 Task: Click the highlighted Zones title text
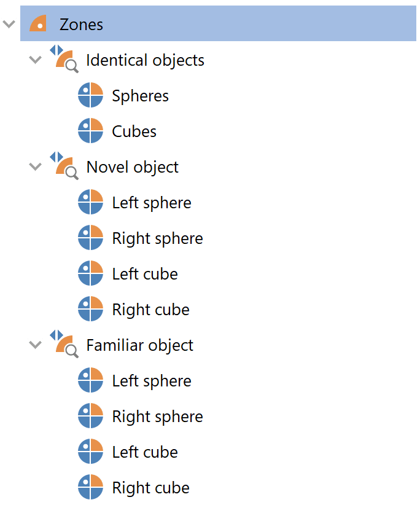click(x=80, y=24)
